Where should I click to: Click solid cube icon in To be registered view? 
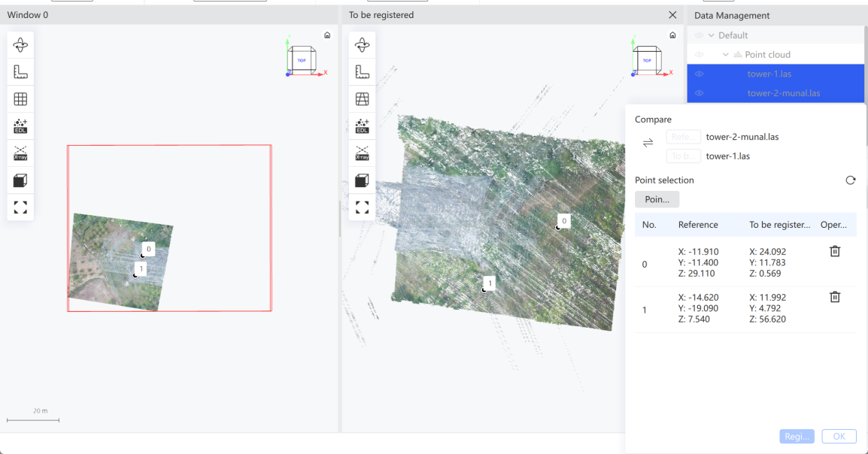(x=362, y=180)
